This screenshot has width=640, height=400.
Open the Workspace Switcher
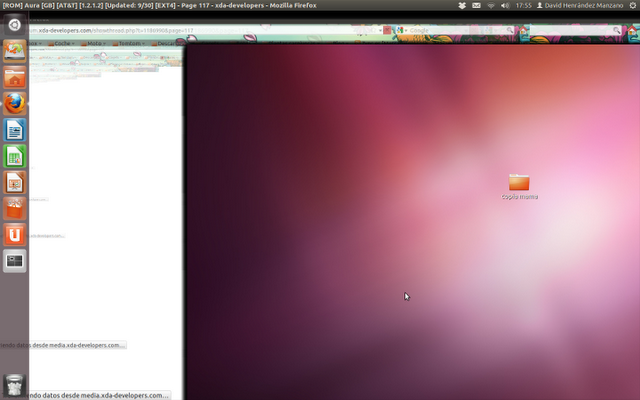tap(15, 261)
